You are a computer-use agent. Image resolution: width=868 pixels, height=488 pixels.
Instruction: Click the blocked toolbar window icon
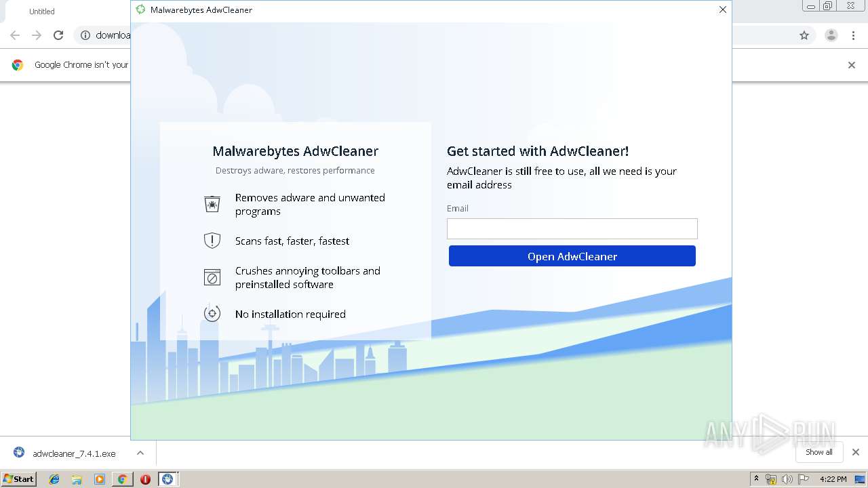point(212,277)
